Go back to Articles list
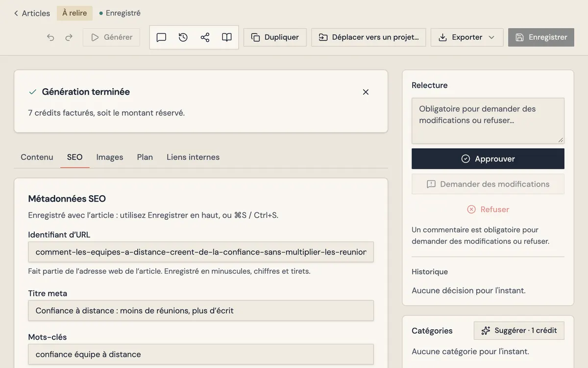This screenshot has width=588, height=368. pos(32,13)
